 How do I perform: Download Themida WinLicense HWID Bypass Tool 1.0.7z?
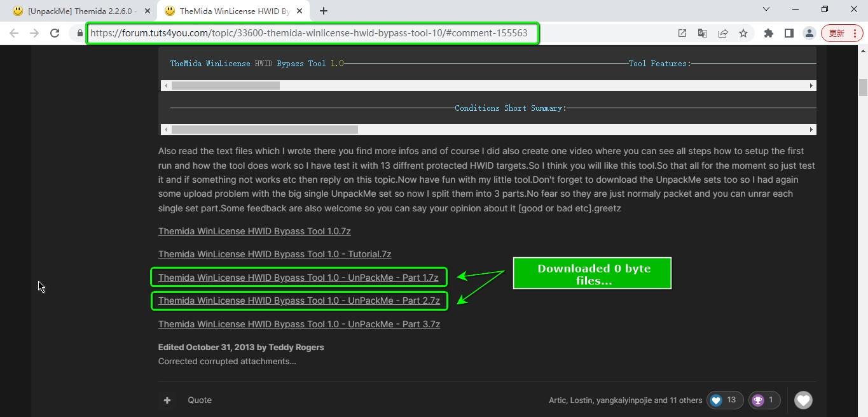point(254,231)
